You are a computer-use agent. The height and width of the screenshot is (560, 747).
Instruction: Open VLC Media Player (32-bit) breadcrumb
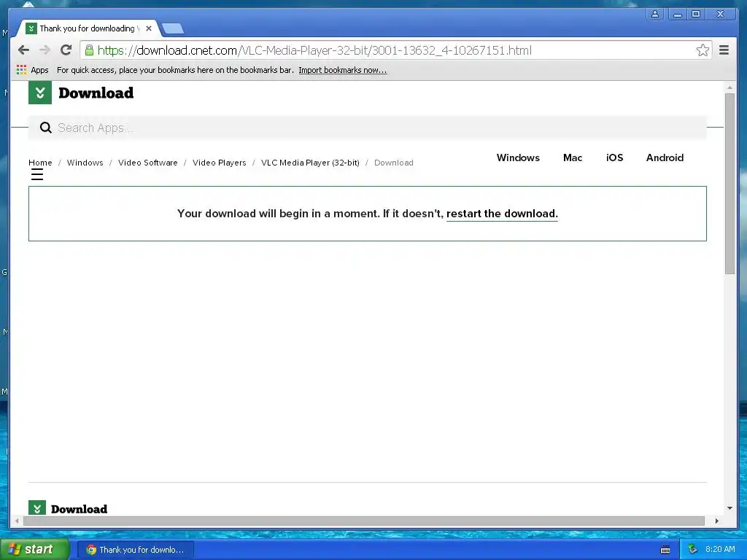coord(310,163)
